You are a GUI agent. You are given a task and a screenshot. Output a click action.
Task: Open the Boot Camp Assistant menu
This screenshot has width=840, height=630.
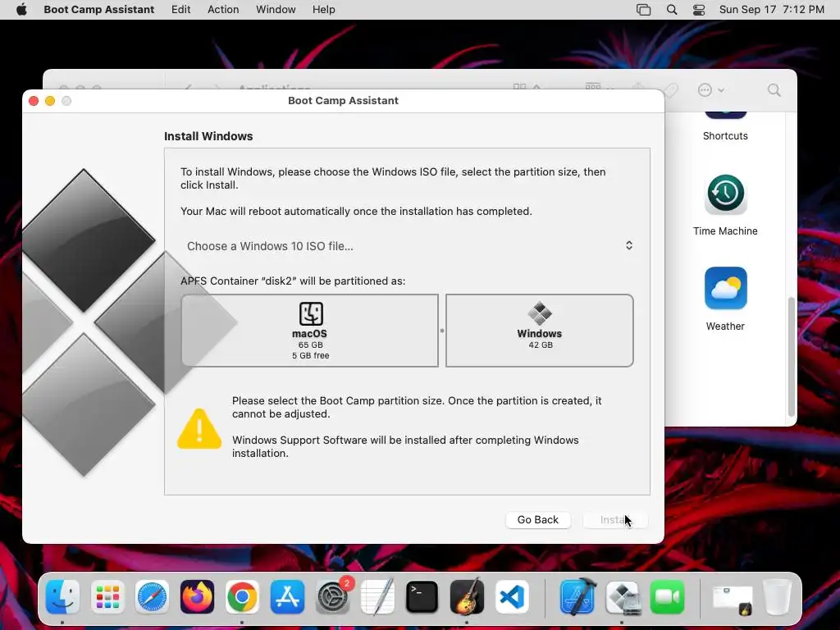point(99,9)
